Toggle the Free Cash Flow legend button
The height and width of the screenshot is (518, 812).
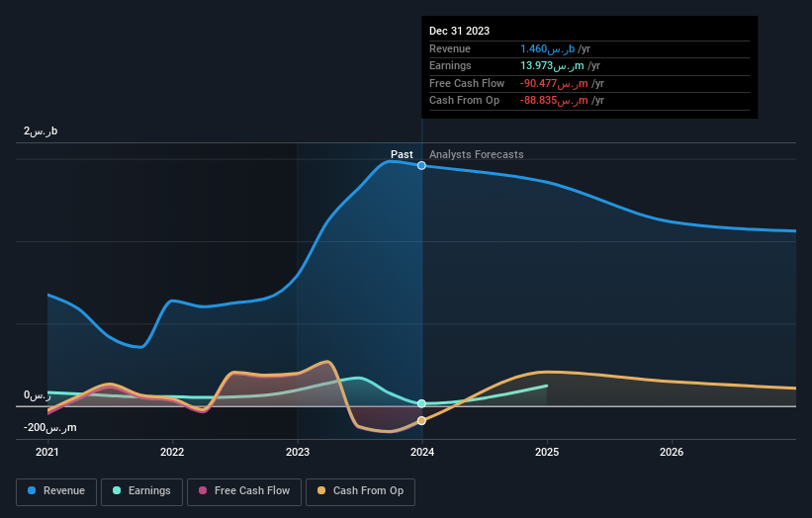pos(244,491)
